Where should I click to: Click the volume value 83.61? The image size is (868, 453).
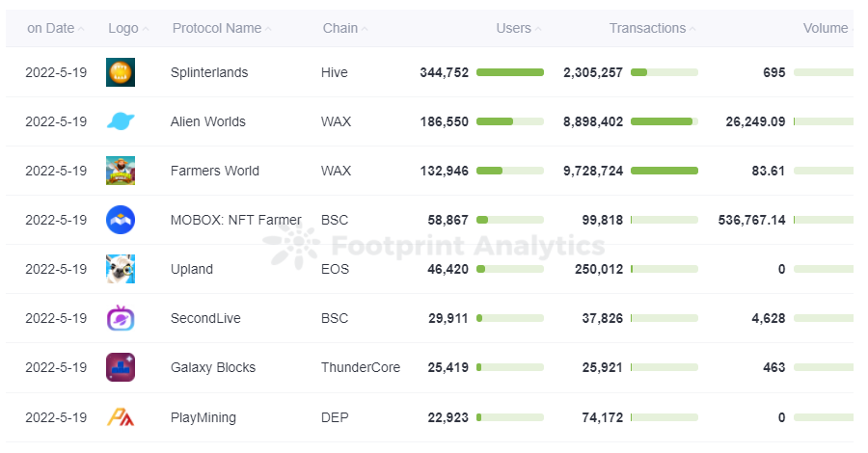click(769, 171)
